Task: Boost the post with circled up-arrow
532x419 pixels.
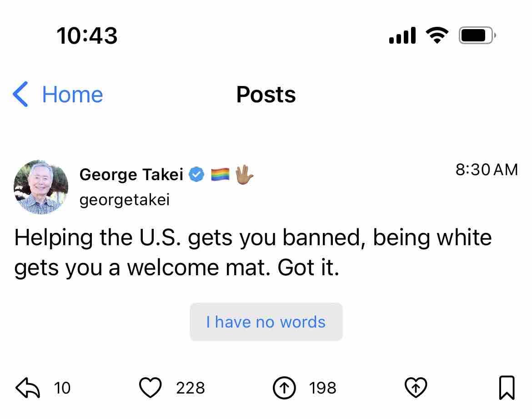Action: pyautogui.click(x=284, y=388)
